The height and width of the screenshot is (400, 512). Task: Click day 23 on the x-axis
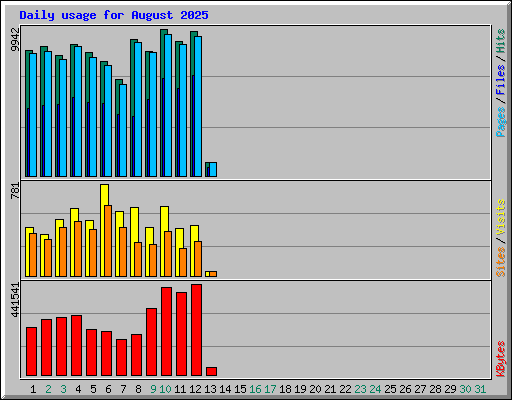pos(360,389)
